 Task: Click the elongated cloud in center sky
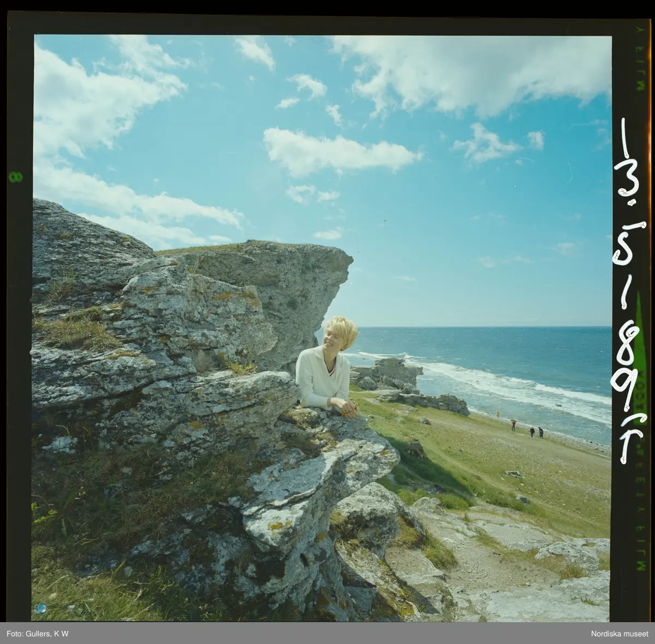338,151
